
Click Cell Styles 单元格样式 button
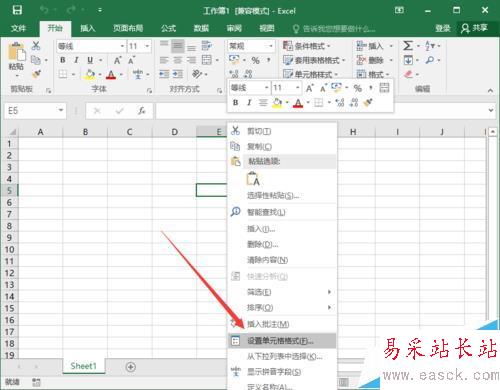[x=310, y=74]
